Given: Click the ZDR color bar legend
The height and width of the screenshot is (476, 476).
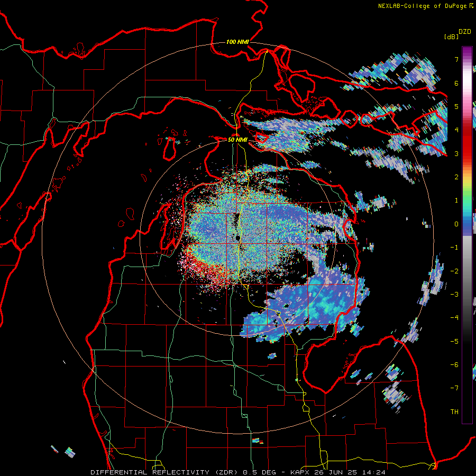Looking at the screenshot, I should pos(467,235).
